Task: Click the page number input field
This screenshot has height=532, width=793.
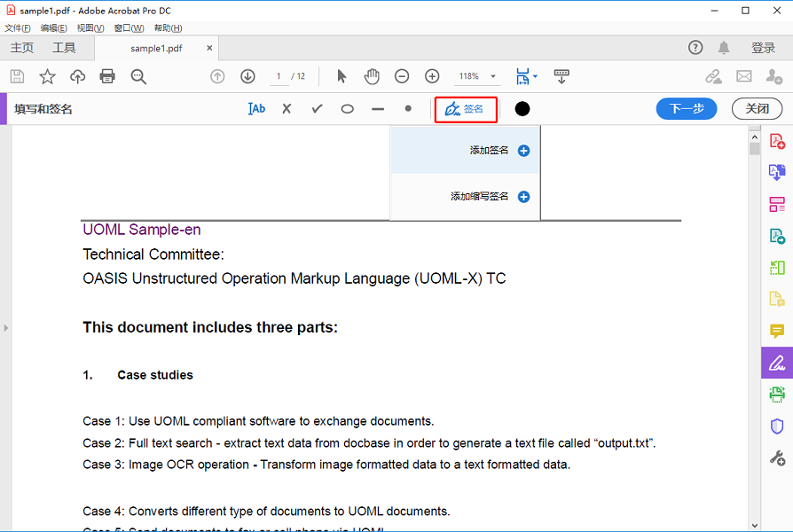Action: 279,77
